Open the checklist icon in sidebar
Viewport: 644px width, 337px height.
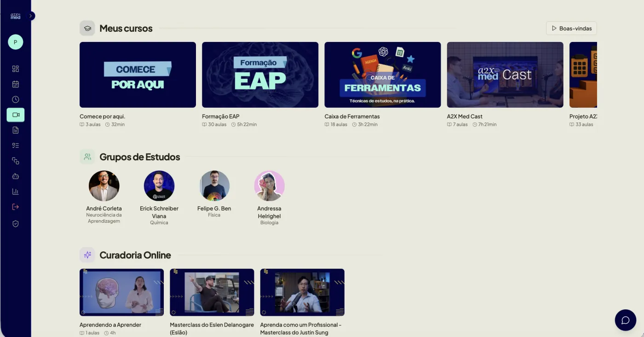tap(16, 145)
